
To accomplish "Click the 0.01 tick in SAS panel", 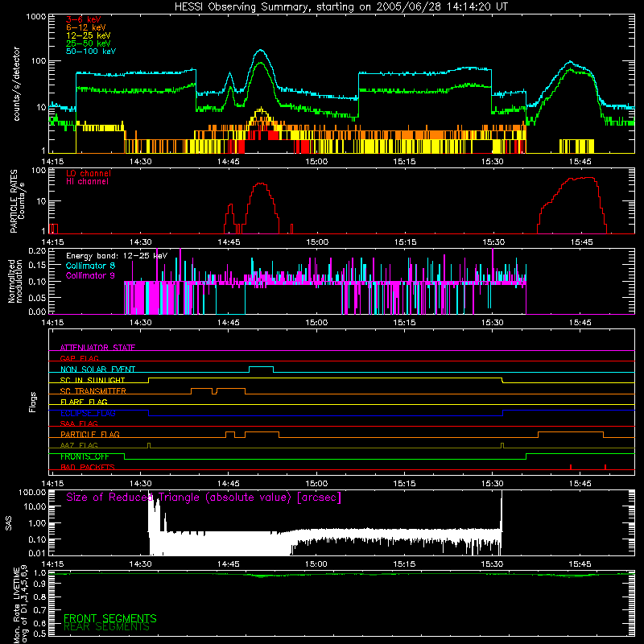I will pos(37,553).
